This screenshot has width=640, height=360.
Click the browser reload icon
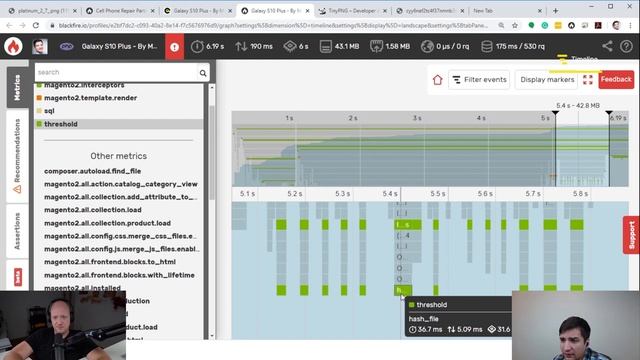coord(36,25)
